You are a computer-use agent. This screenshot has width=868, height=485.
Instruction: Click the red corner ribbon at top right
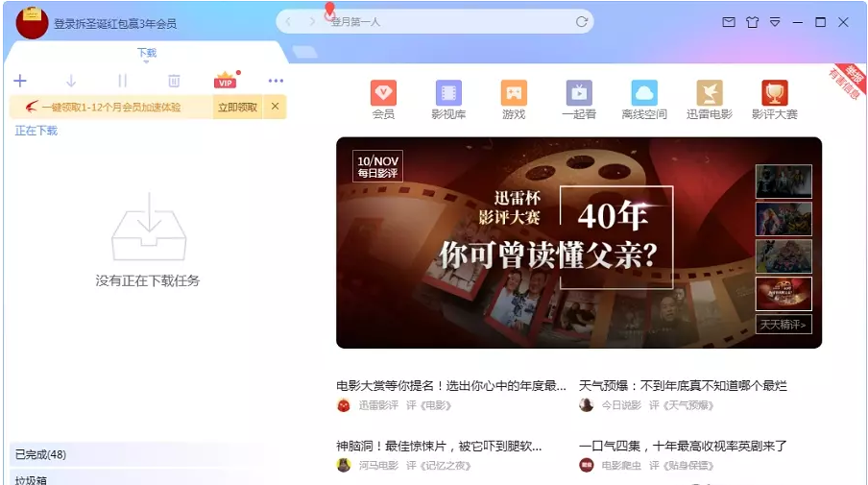(x=848, y=82)
